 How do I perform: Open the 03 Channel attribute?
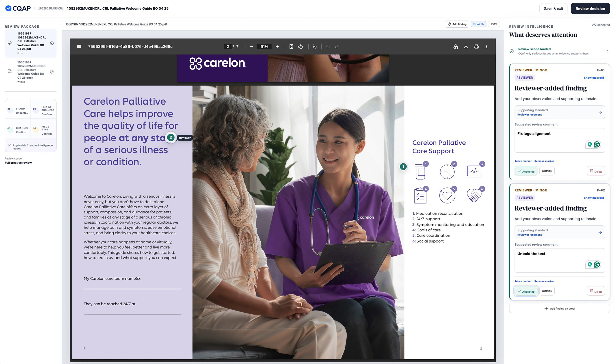click(18, 129)
